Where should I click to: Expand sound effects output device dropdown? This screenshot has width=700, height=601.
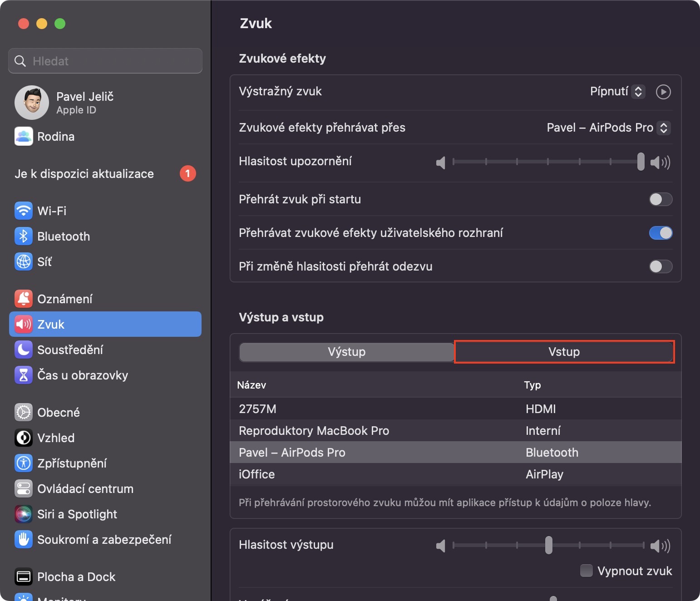tap(608, 128)
